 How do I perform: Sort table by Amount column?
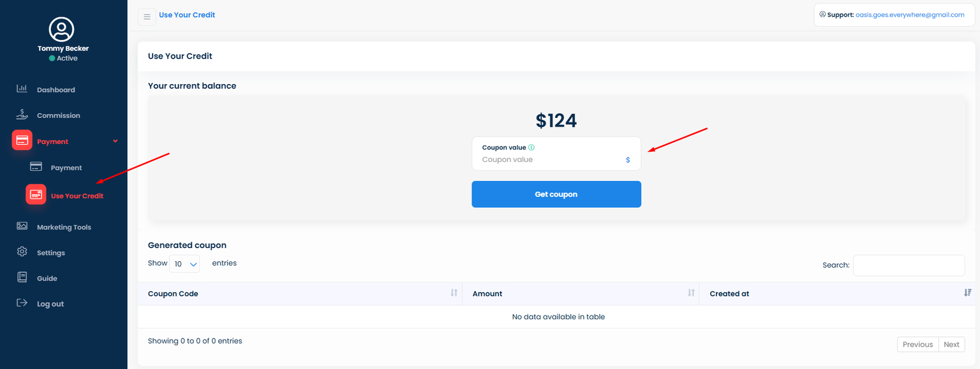690,293
